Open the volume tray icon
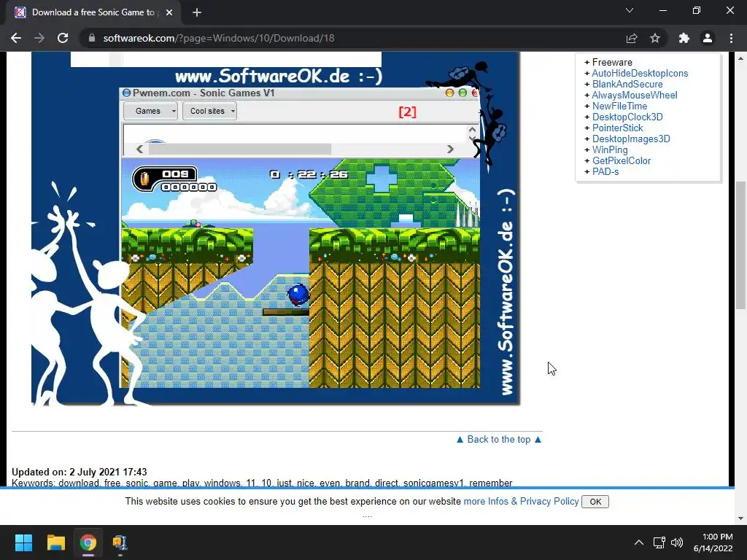The image size is (747, 560). coord(677,542)
